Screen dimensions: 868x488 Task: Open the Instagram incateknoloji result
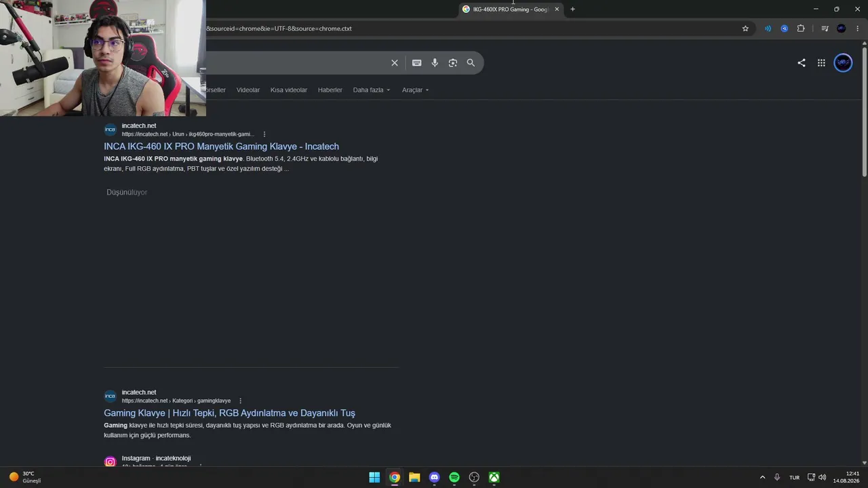pos(157,459)
